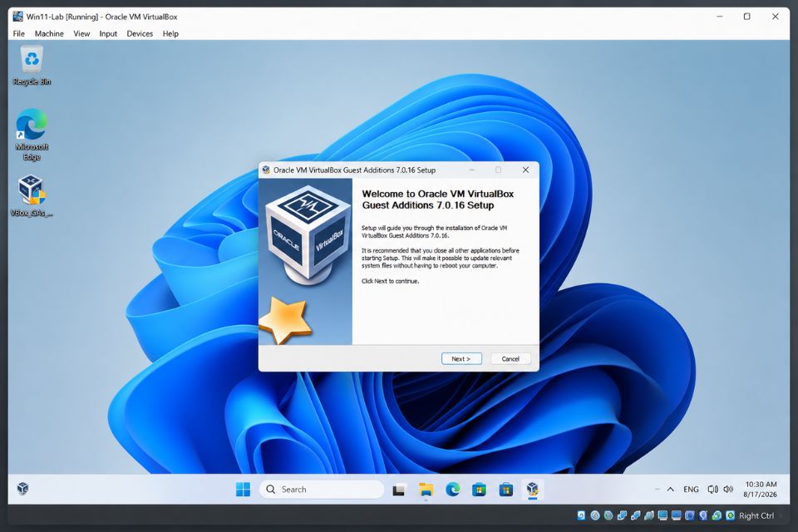This screenshot has height=532, width=798.
Task: Click the USB devices status icon
Action: [x=636, y=515]
